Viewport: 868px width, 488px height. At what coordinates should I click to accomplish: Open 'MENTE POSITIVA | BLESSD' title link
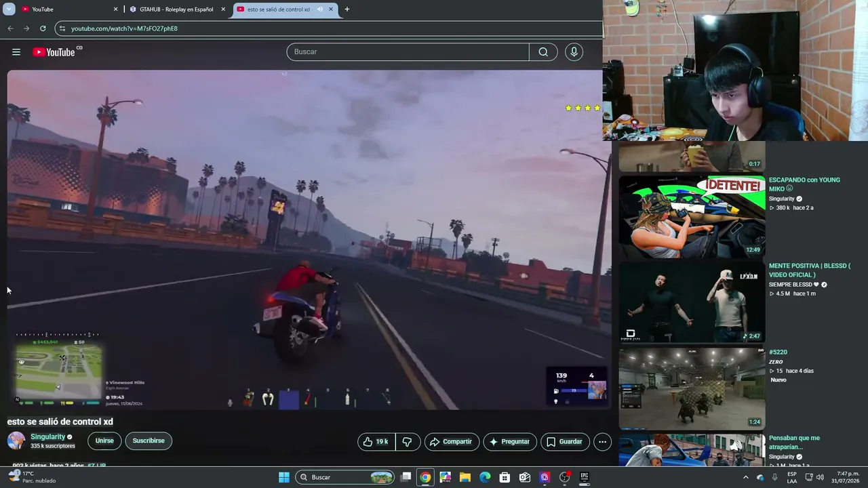tap(810, 270)
